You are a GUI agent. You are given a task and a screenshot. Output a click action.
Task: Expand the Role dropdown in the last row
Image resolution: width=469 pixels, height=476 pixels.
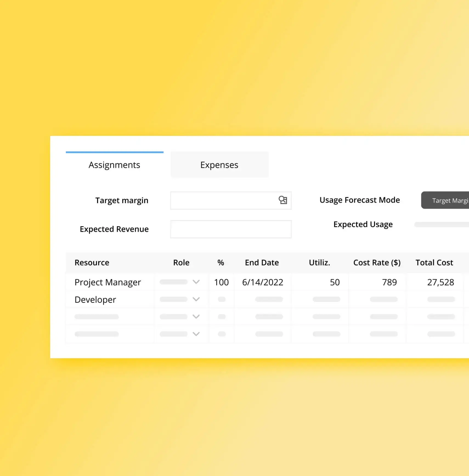[196, 334]
